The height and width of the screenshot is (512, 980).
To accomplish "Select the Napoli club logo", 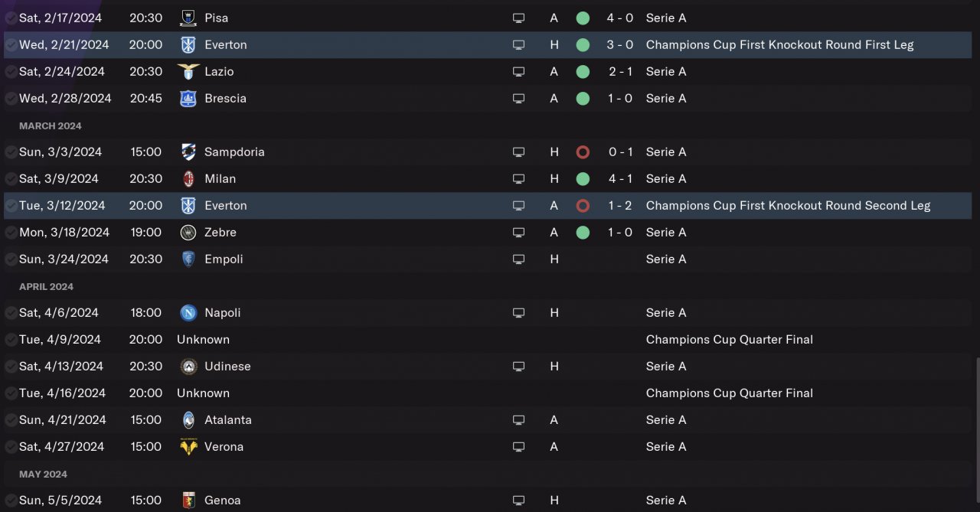I will coord(188,312).
